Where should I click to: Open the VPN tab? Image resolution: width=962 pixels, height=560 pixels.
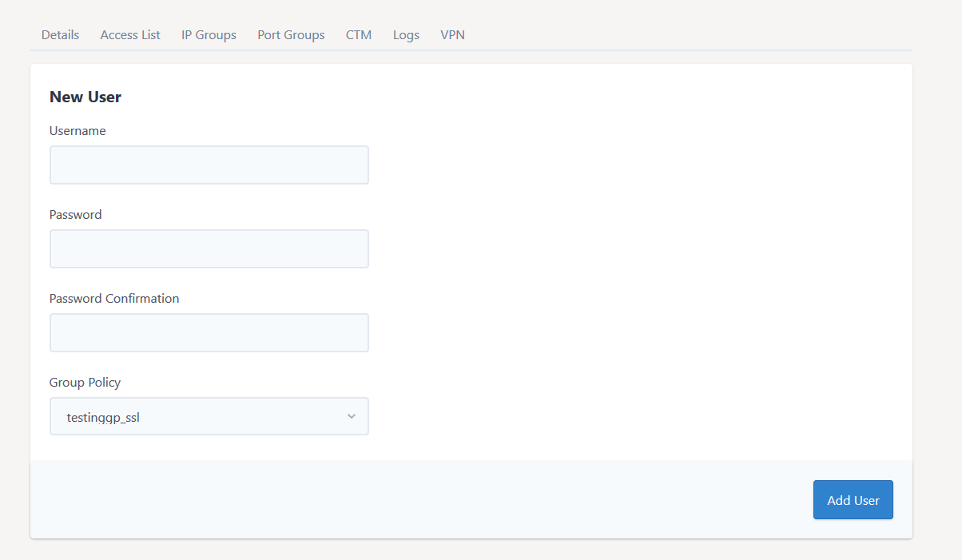coord(452,35)
